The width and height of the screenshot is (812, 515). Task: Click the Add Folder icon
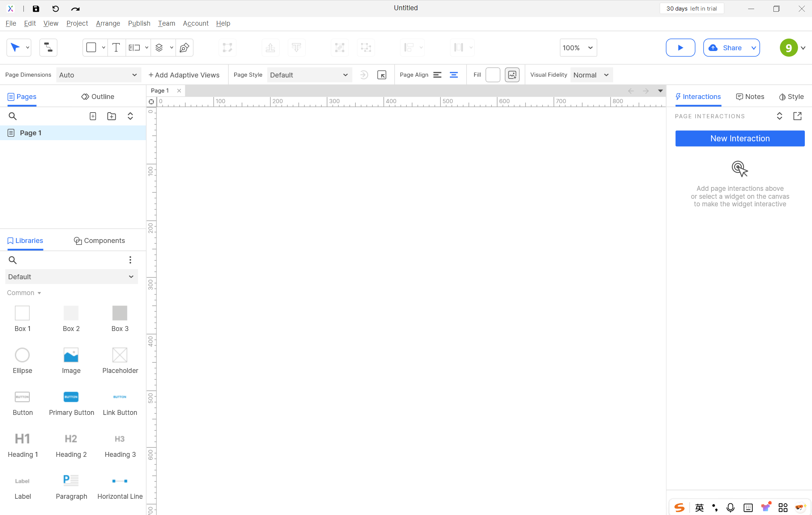tap(112, 116)
